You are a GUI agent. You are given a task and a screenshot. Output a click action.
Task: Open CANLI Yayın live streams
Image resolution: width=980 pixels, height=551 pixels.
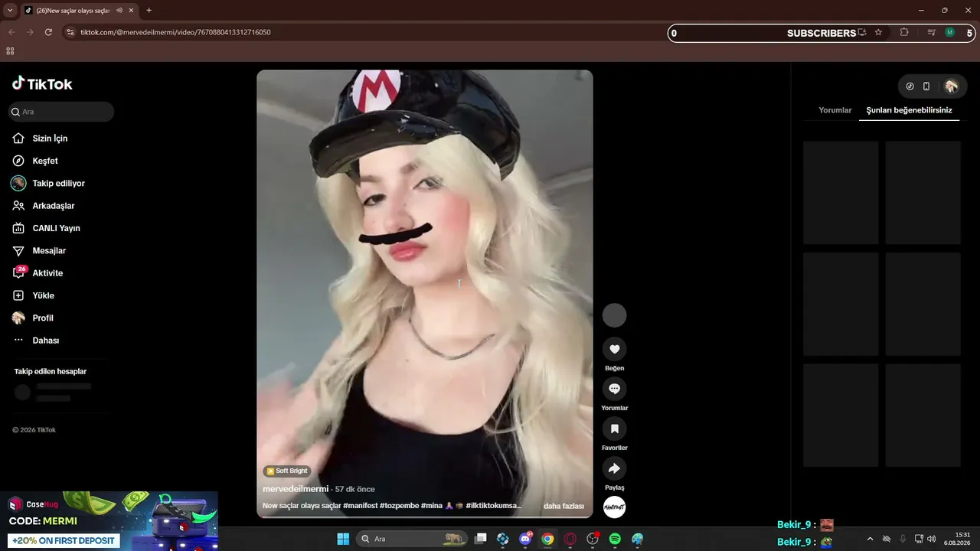(46, 228)
